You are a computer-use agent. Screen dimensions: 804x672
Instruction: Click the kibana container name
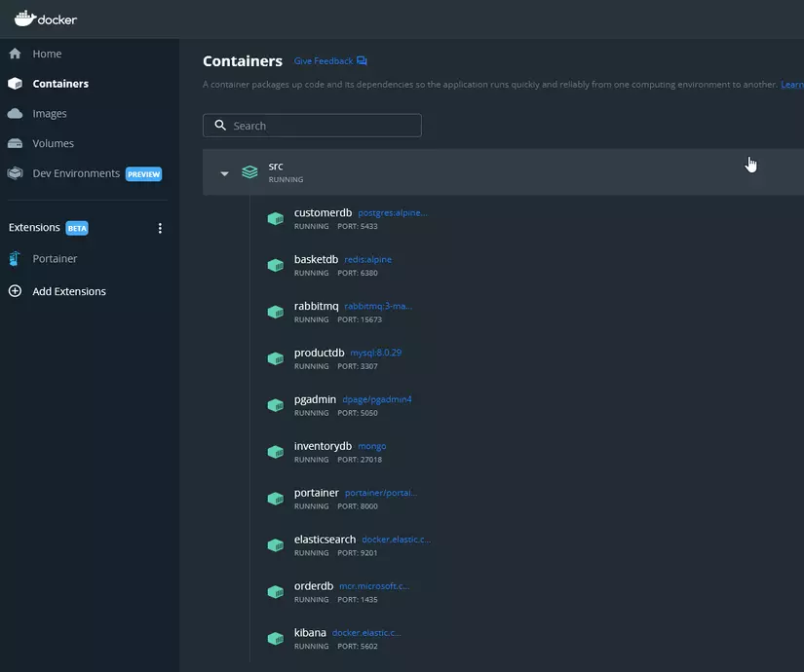pos(310,632)
